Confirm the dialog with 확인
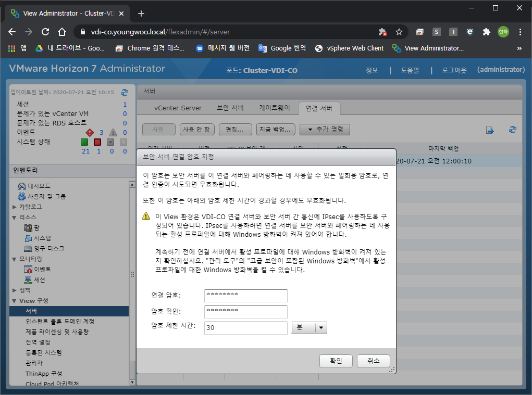The image size is (532, 395). click(336, 361)
